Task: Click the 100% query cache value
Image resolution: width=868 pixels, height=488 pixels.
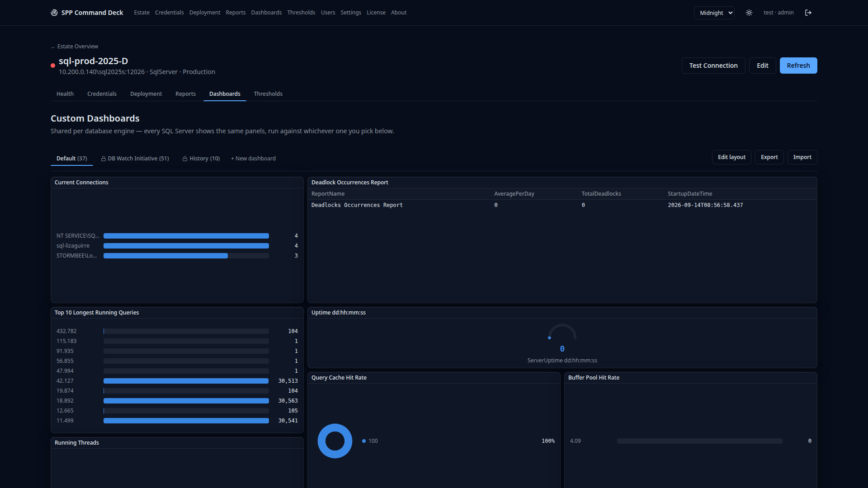Action: tap(548, 441)
